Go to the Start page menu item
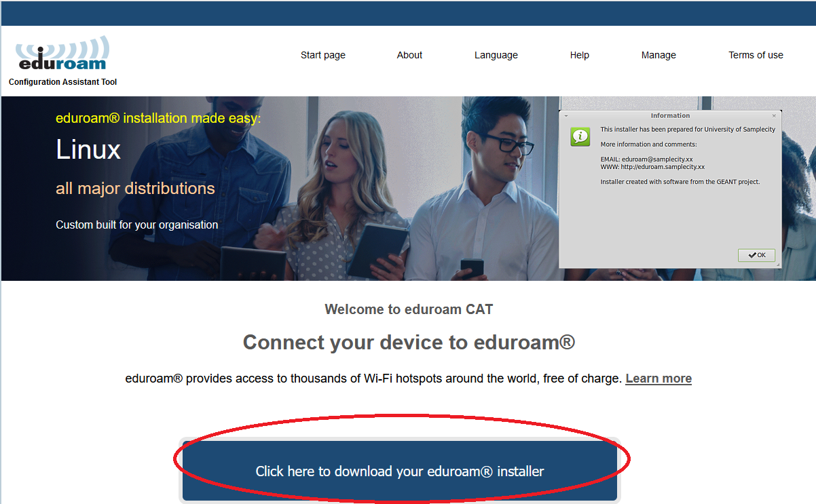This screenshot has width=816, height=504. 323,55
